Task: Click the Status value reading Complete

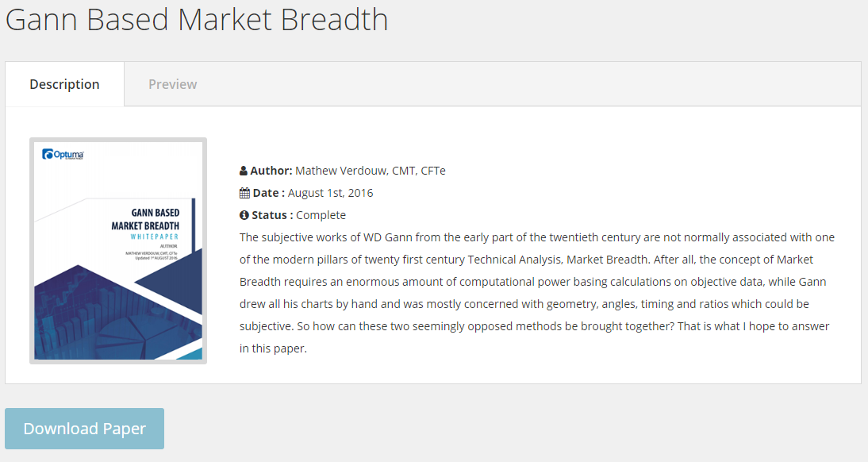Action: coord(322,214)
